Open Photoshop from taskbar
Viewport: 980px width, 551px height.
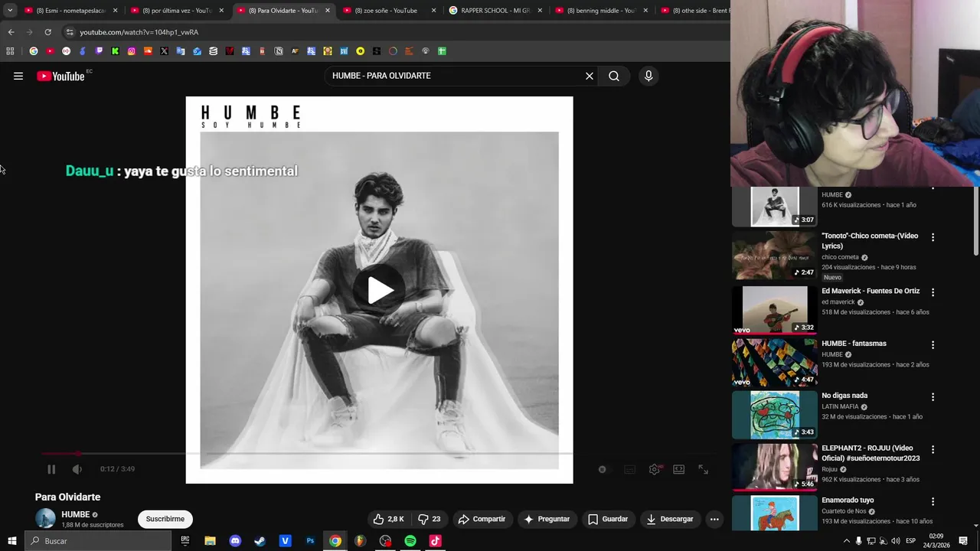click(310, 541)
